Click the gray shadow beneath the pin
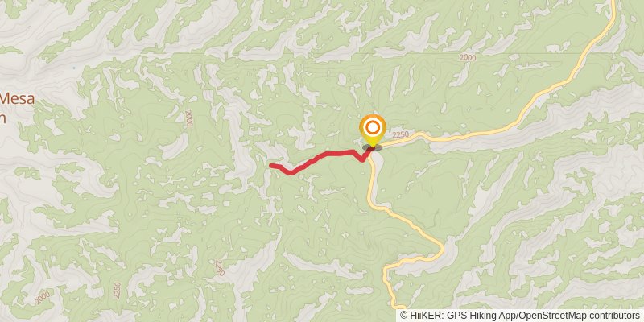This screenshot has height=322, width=644. (x=372, y=147)
